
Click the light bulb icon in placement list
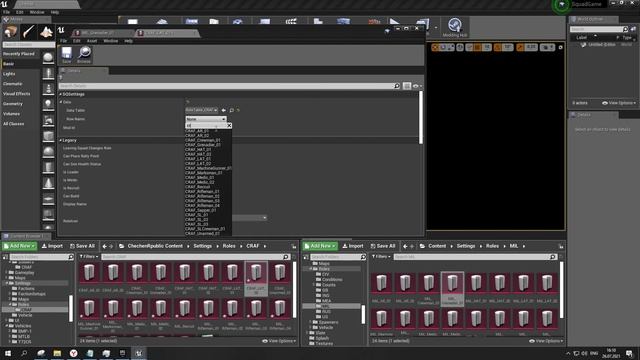(x=48, y=104)
